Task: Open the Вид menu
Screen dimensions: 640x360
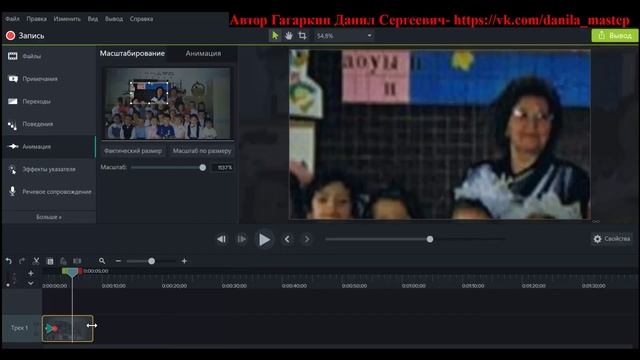Action: pyautogui.click(x=93, y=19)
